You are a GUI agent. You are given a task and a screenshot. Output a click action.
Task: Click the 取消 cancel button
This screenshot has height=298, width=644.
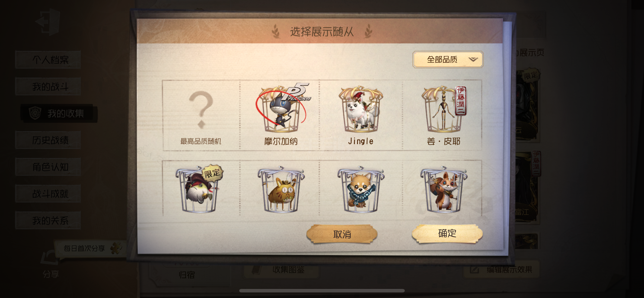(342, 234)
